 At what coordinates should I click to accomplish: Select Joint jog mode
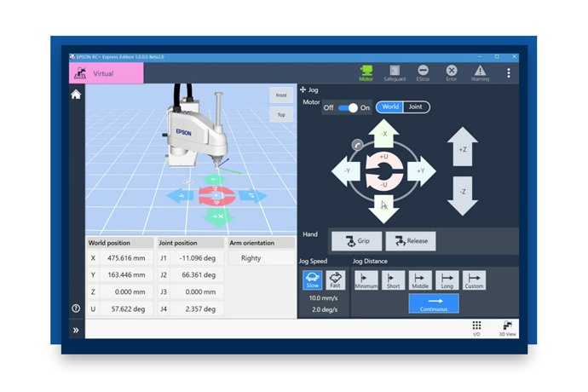coord(415,107)
